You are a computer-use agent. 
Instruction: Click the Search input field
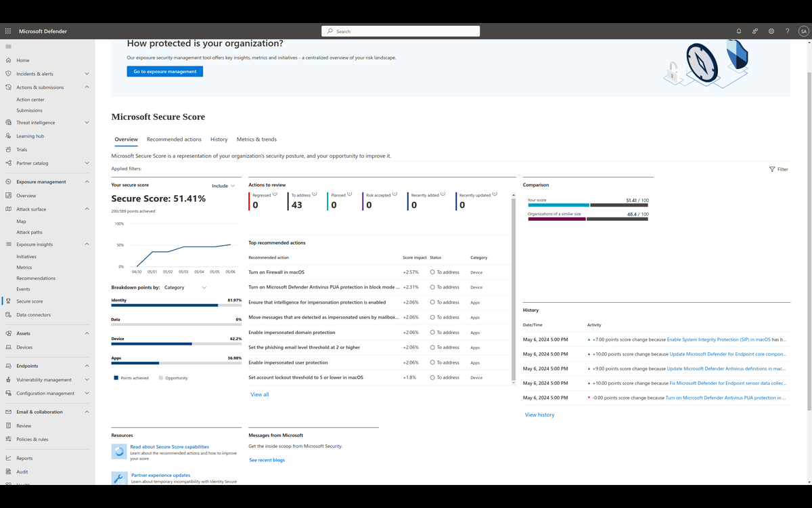tap(401, 31)
